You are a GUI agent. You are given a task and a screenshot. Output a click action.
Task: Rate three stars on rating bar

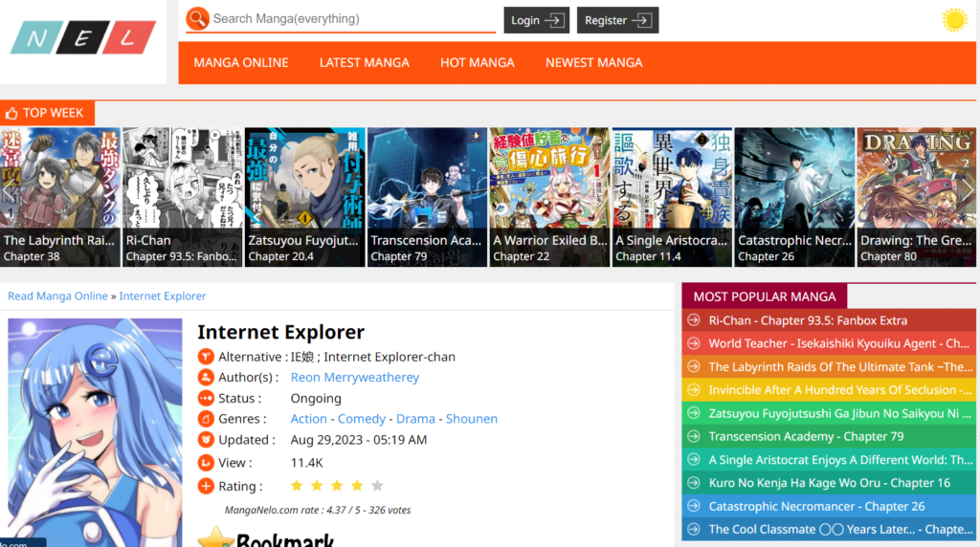(337, 485)
